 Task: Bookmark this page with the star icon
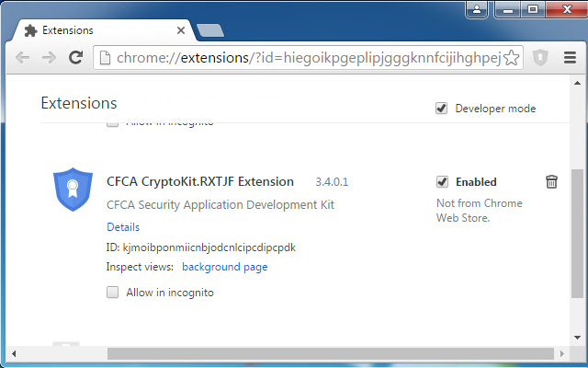[511, 57]
